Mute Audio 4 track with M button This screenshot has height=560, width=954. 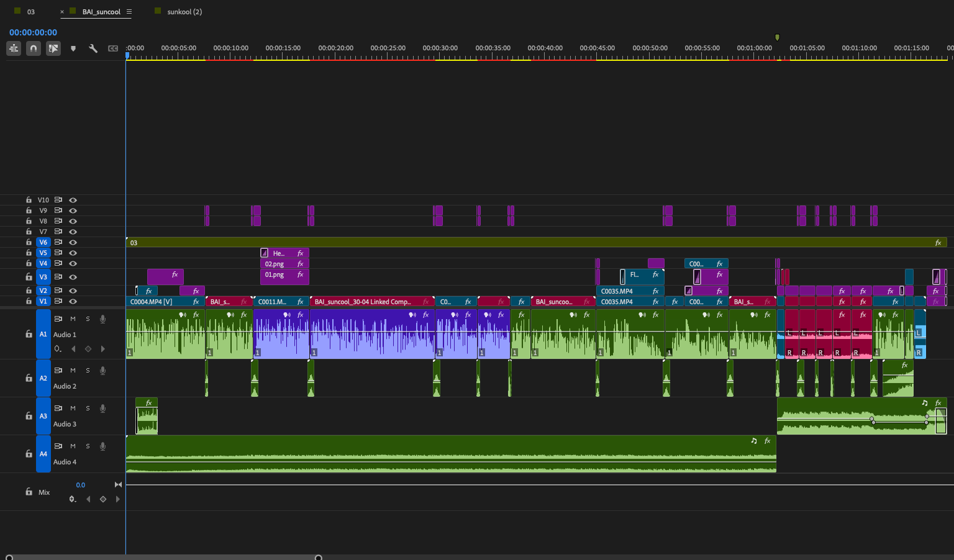(x=73, y=446)
